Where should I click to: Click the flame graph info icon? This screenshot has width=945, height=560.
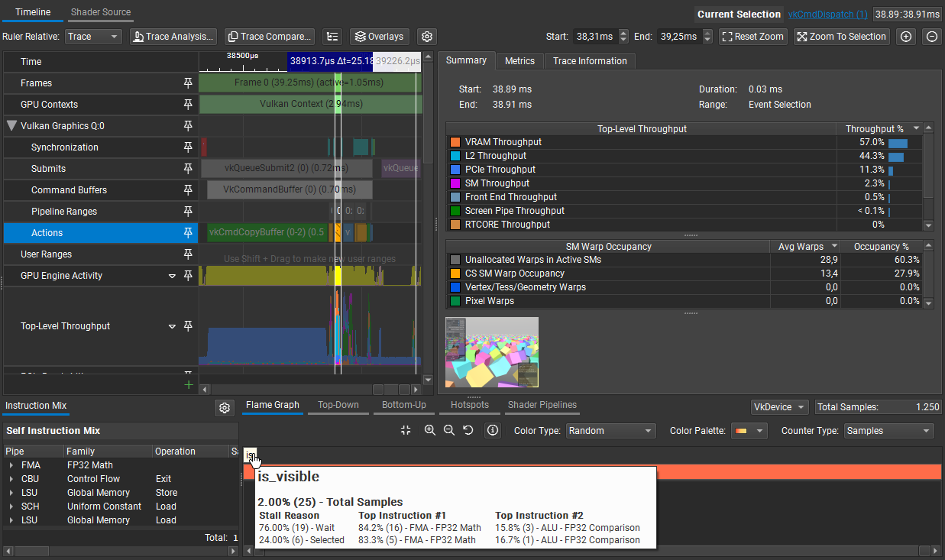point(493,430)
